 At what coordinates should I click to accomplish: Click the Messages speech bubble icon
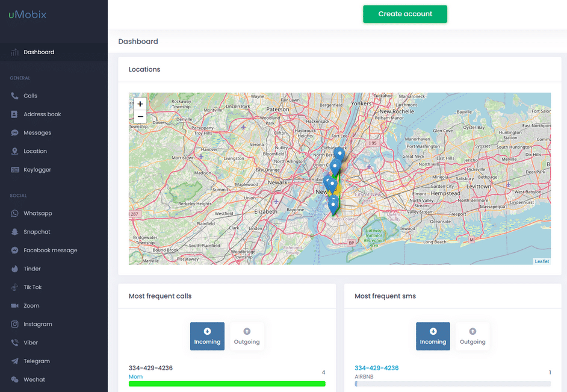(14, 132)
